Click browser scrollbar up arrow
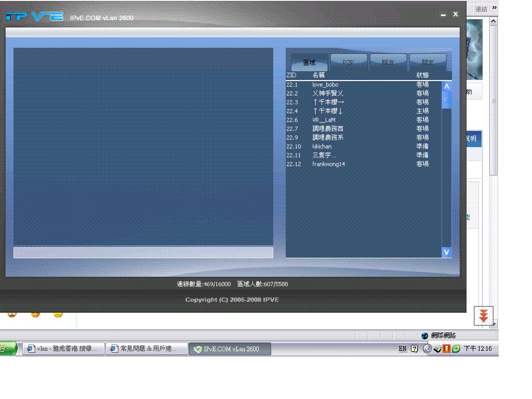The image size is (532, 399). [x=494, y=21]
